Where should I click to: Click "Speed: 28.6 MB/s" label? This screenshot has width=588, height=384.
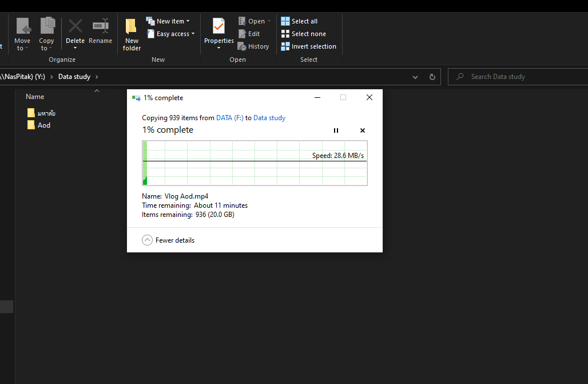(338, 156)
